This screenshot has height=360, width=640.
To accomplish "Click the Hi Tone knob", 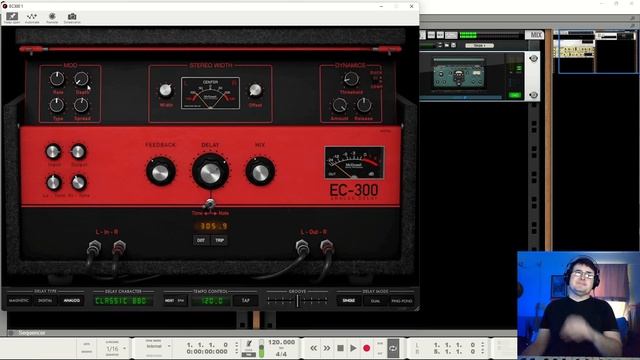I will [x=78, y=182].
